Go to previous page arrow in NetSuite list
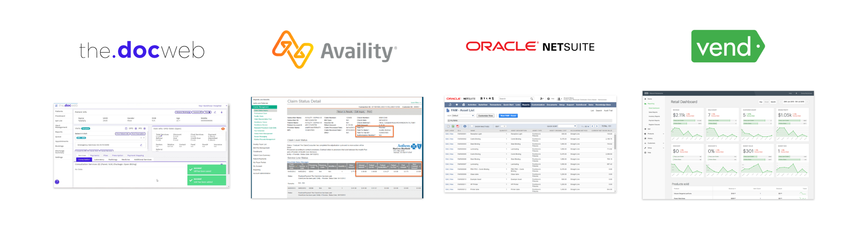 pos(592,126)
